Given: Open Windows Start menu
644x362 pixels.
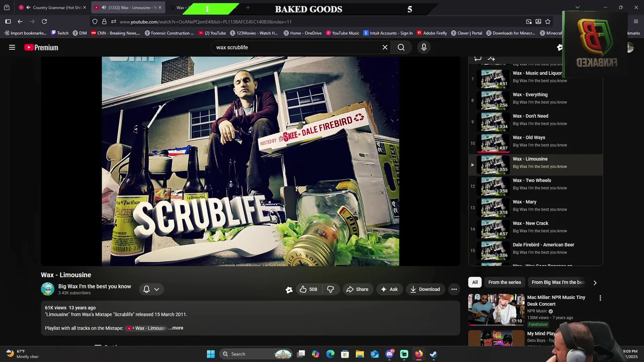Looking at the screenshot, I should [211, 354].
